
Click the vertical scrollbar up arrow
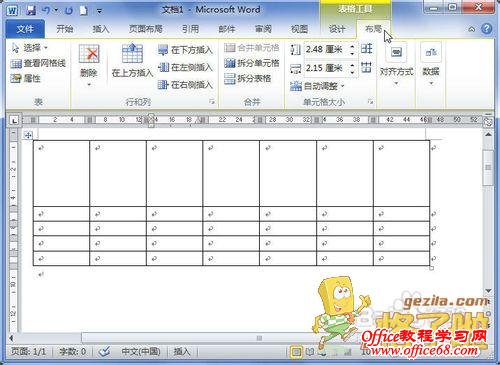click(488, 134)
